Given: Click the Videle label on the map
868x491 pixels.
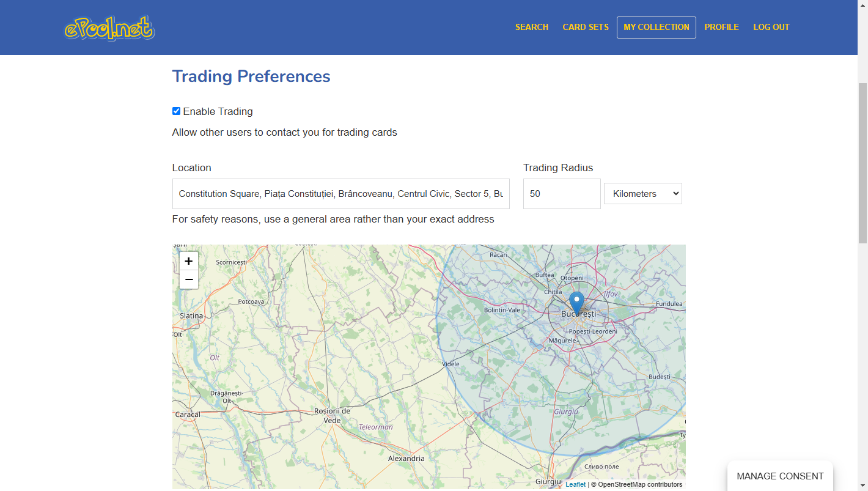Looking at the screenshot, I should (x=451, y=364).
